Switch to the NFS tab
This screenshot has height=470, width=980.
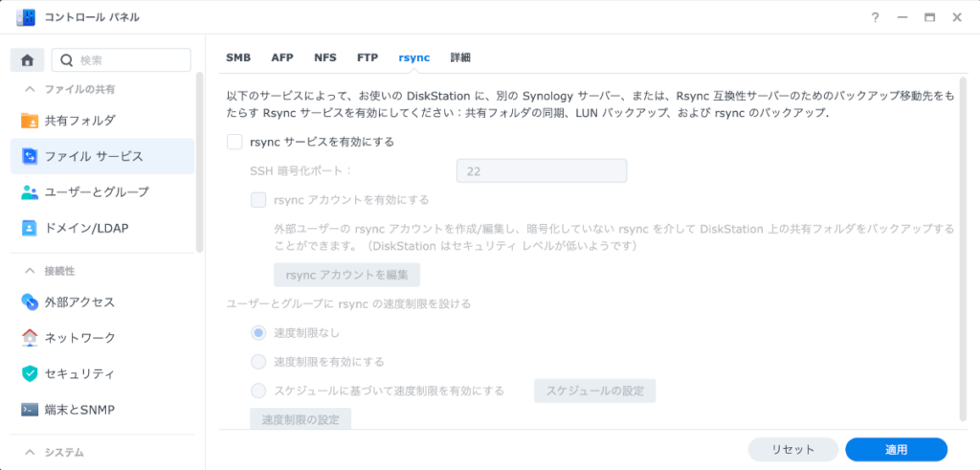[325, 57]
